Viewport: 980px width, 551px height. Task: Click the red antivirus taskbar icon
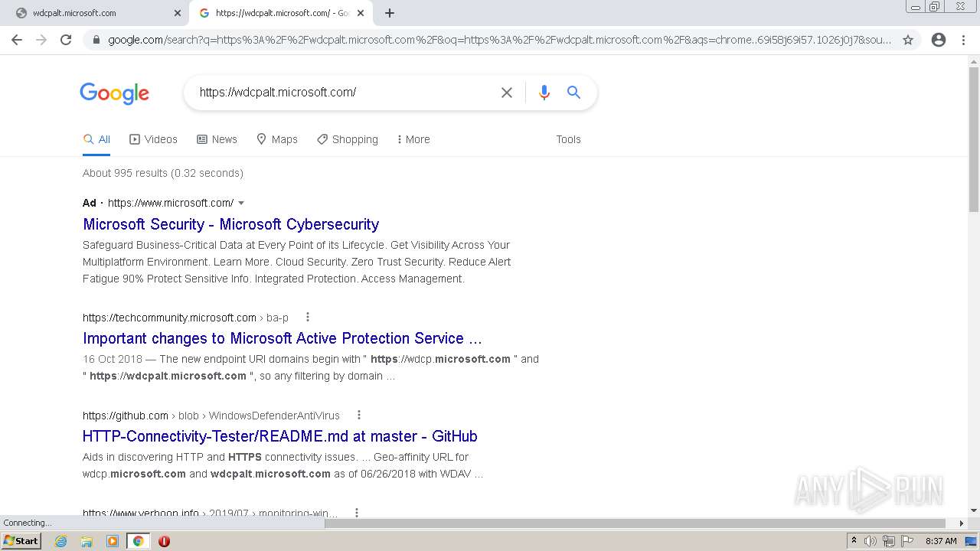[x=164, y=541]
